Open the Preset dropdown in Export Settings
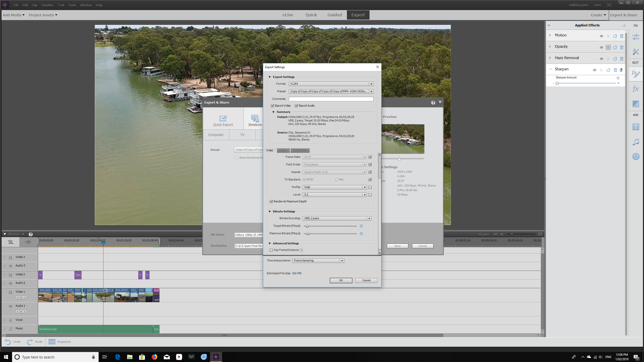Viewport: 644px width, 362px height. (x=331, y=92)
